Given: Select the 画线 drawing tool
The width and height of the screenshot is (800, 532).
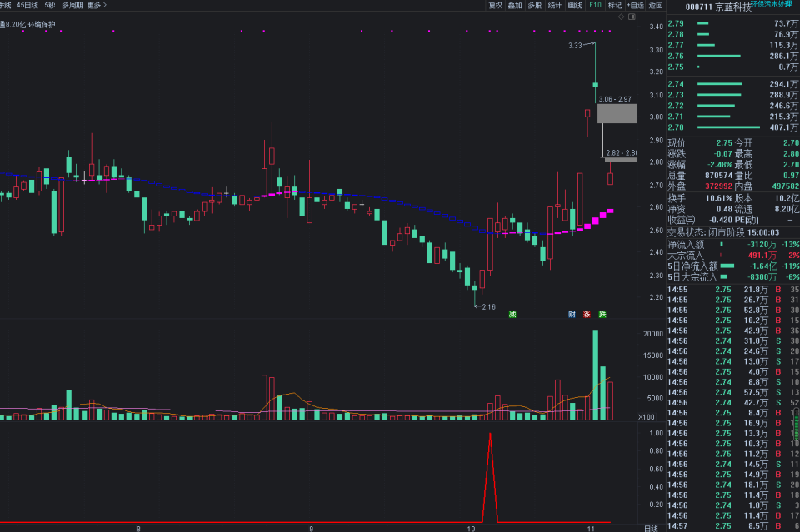Looking at the screenshot, I should (x=575, y=5).
